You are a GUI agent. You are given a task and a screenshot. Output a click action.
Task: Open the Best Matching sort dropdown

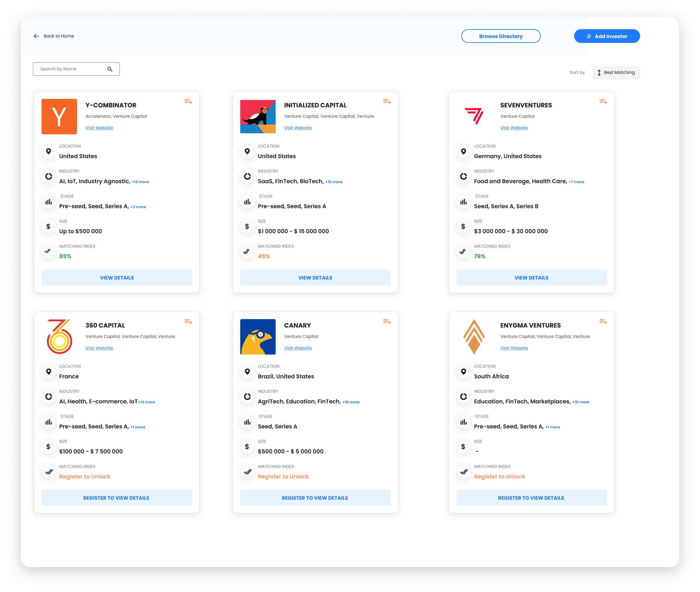616,73
